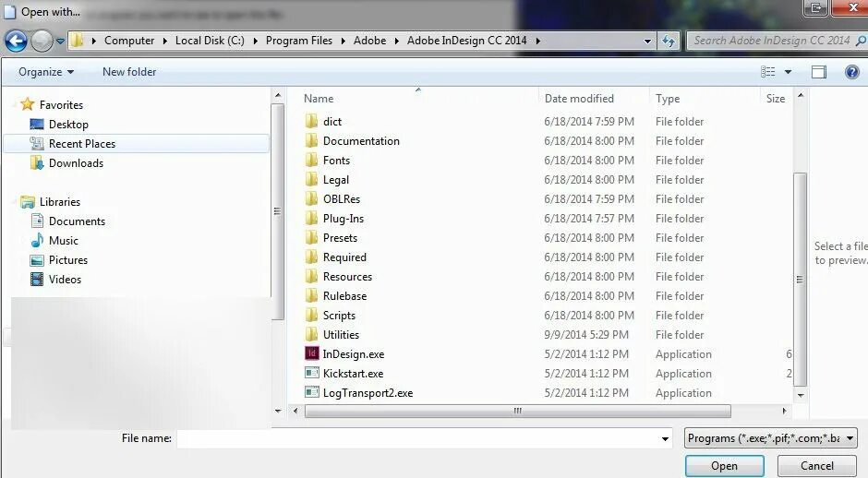Select Recent Places under Favorites
Image resolution: width=868 pixels, height=478 pixels.
pos(82,143)
